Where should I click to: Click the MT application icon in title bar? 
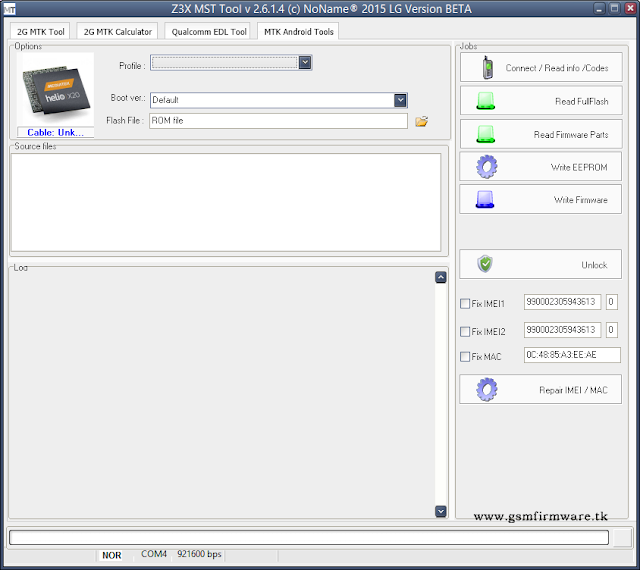[9, 9]
